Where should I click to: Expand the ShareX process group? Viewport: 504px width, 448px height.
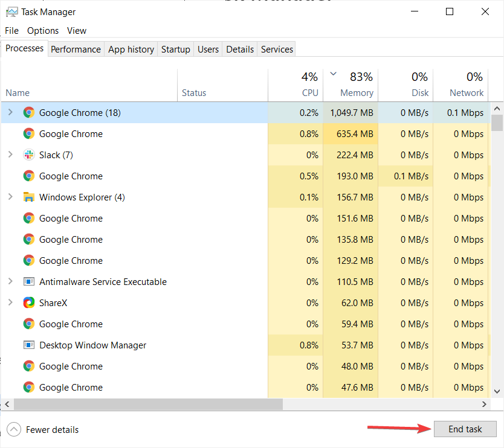(10, 302)
